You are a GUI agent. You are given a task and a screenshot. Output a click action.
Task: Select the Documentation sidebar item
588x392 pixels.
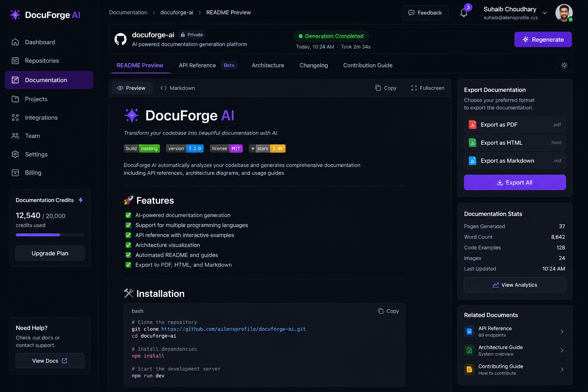pyautogui.click(x=49, y=80)
